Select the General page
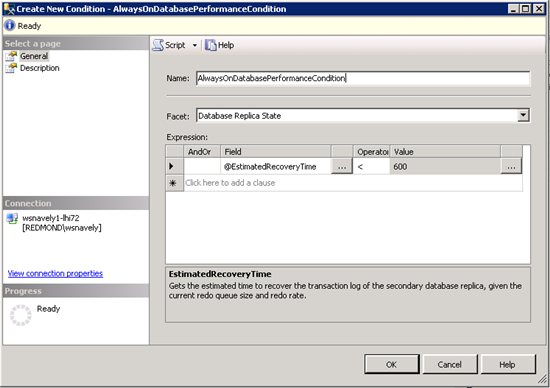The image size is (550, 388). [34, 56]
